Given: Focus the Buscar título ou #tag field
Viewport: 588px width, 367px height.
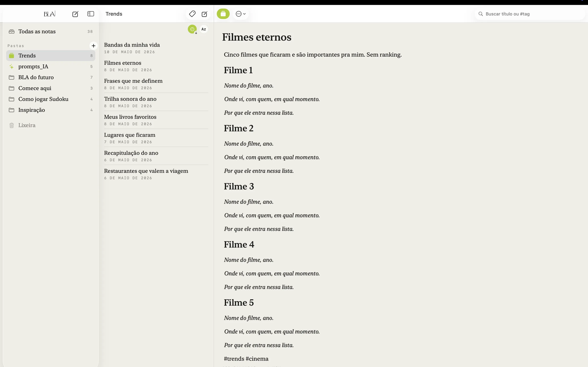Looking at the screenshot, I should coord(530,14).
